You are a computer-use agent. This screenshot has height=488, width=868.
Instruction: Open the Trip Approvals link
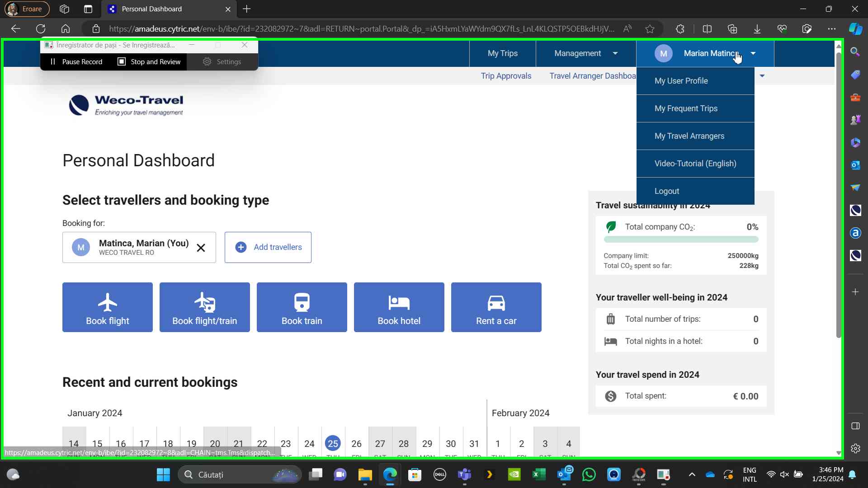tap(506, 76)
